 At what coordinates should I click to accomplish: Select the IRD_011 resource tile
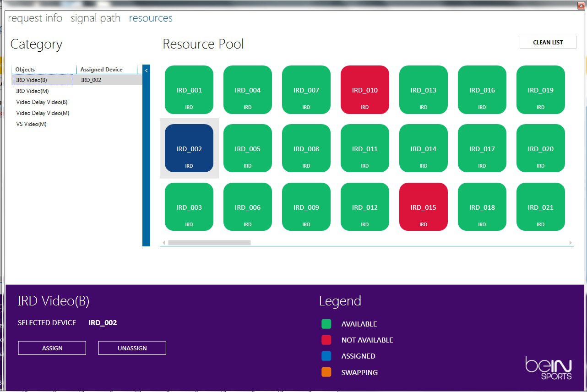[365, 148]
